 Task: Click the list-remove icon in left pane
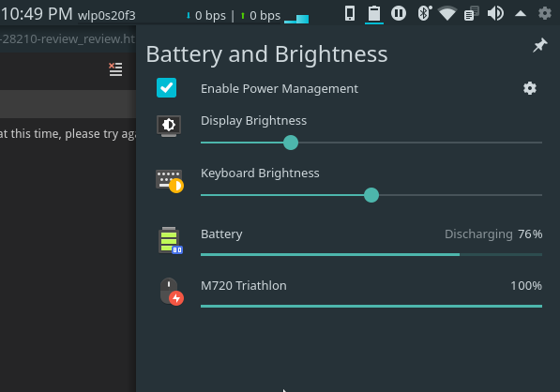click(115, 69)
